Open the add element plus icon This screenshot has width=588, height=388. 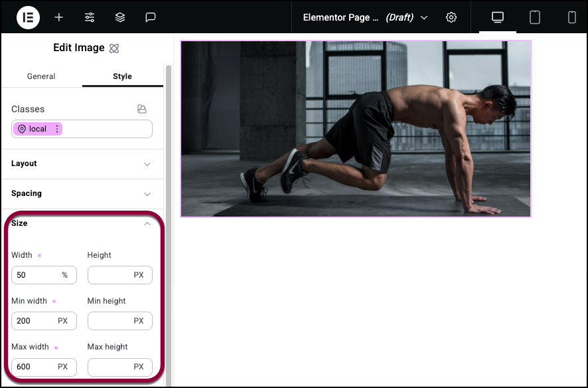58,17
